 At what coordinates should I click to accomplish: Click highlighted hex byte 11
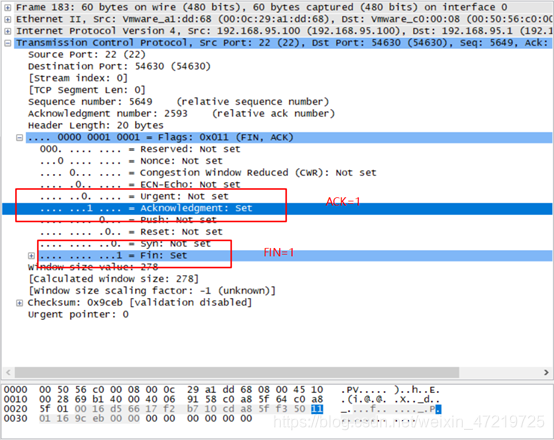pyautogui.click(x=317, y=409)
